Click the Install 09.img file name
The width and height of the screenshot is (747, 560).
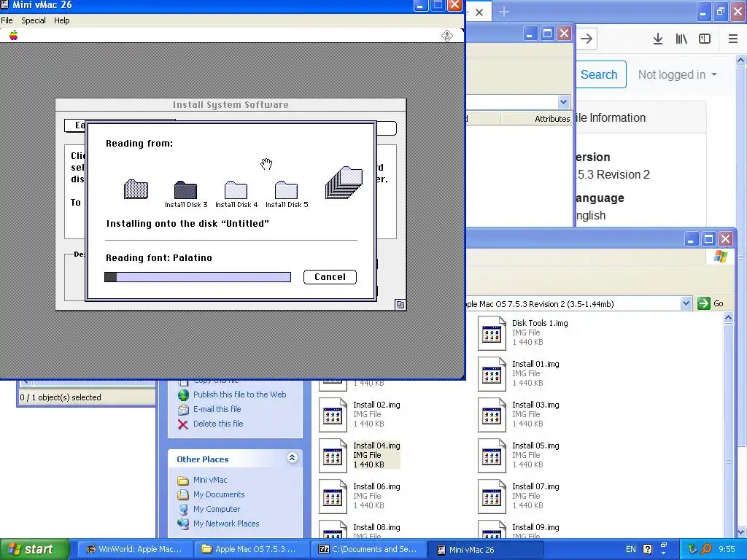(535, 527)
